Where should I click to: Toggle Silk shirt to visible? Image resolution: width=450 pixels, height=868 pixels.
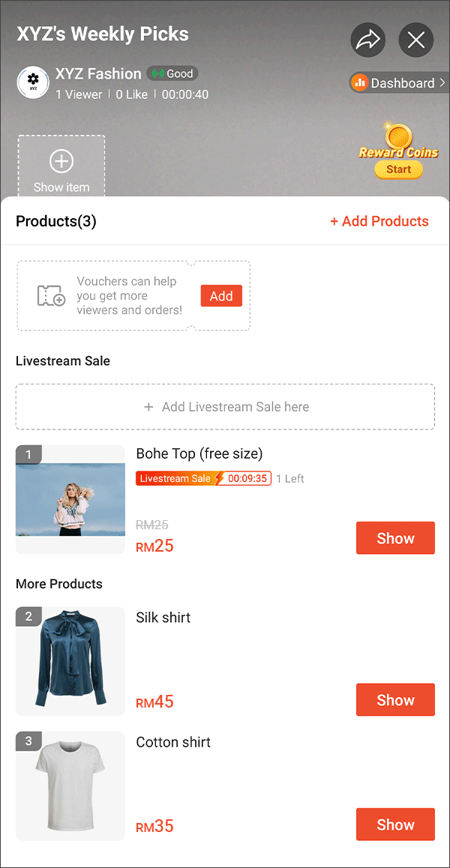(395, 699)
